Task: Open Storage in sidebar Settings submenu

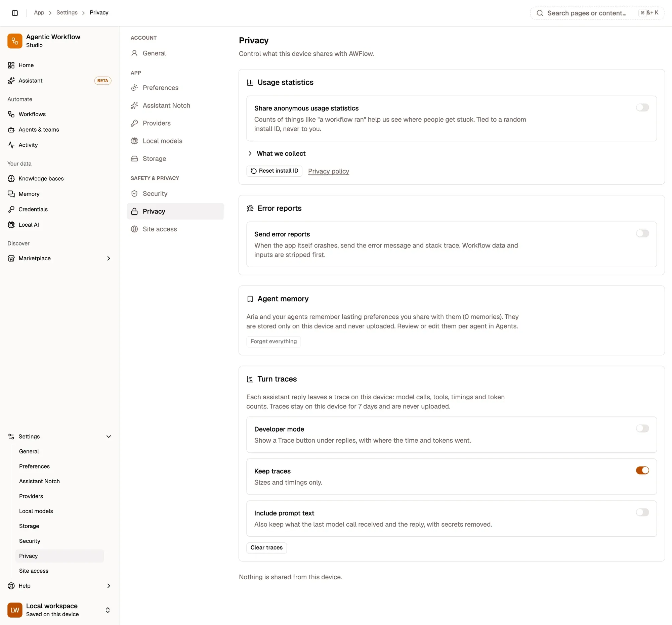Action: (x=59, y=526)
